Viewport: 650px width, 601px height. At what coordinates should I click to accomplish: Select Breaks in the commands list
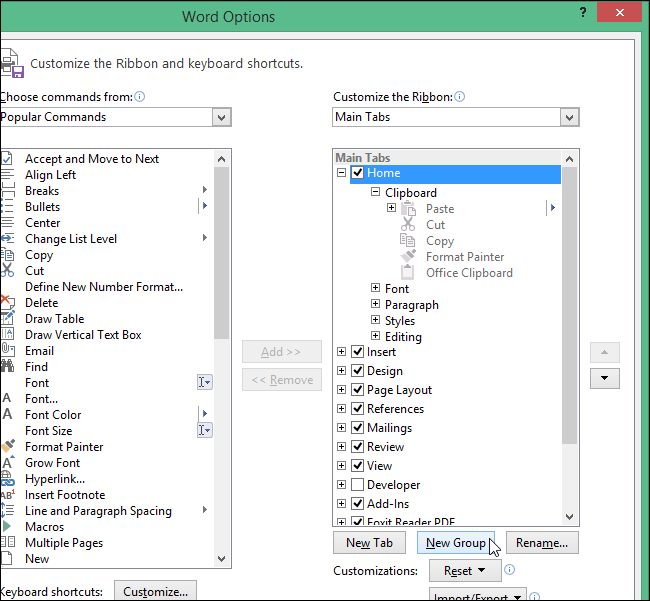point(106,191)
